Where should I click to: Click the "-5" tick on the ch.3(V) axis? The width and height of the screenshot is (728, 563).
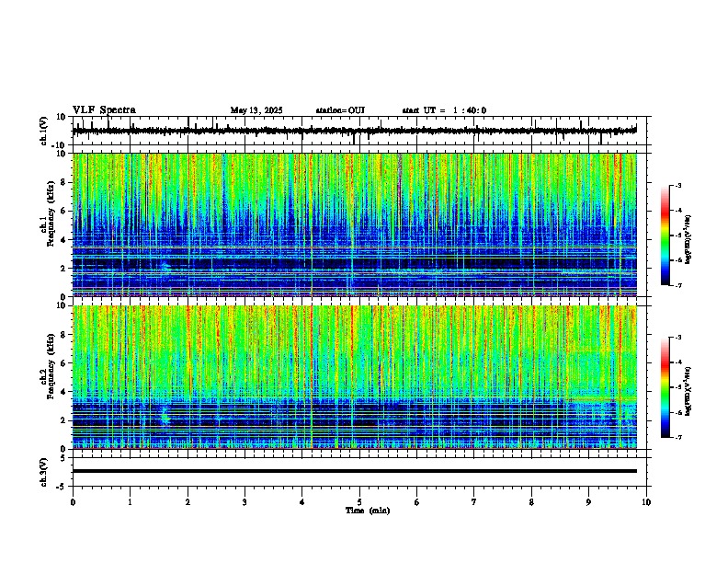[x=62, y=487]
